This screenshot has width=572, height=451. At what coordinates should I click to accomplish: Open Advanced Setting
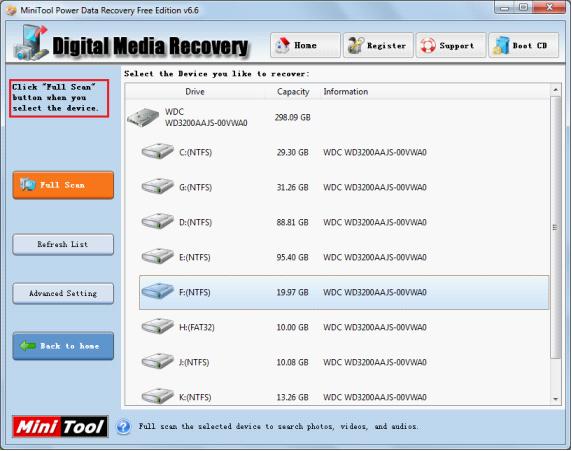coord(63,293)
